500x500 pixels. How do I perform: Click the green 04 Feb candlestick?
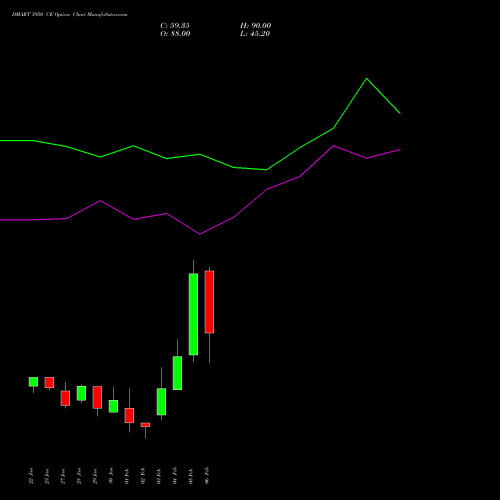(177, 373)
